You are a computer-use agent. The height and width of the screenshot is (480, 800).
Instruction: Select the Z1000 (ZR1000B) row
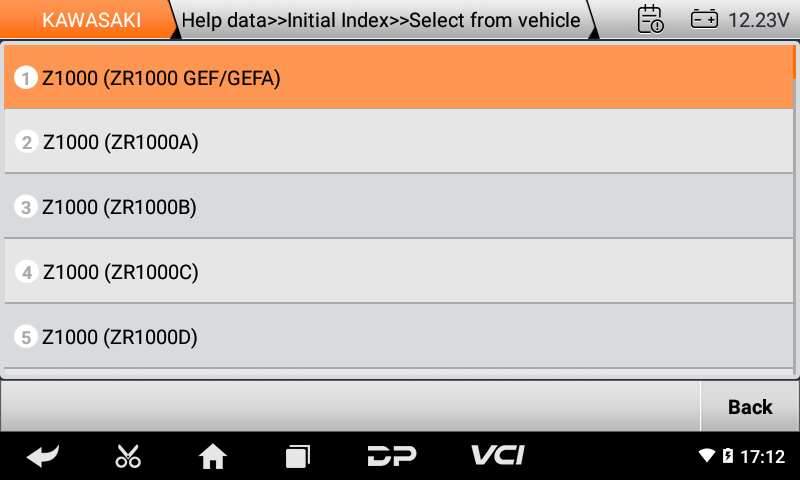(398, 206)
